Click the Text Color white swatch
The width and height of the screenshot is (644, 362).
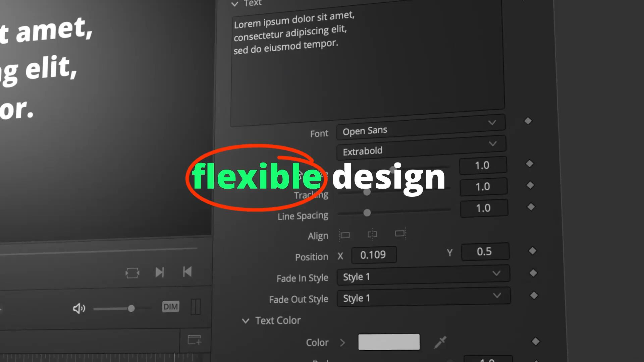tap(389, 342)
